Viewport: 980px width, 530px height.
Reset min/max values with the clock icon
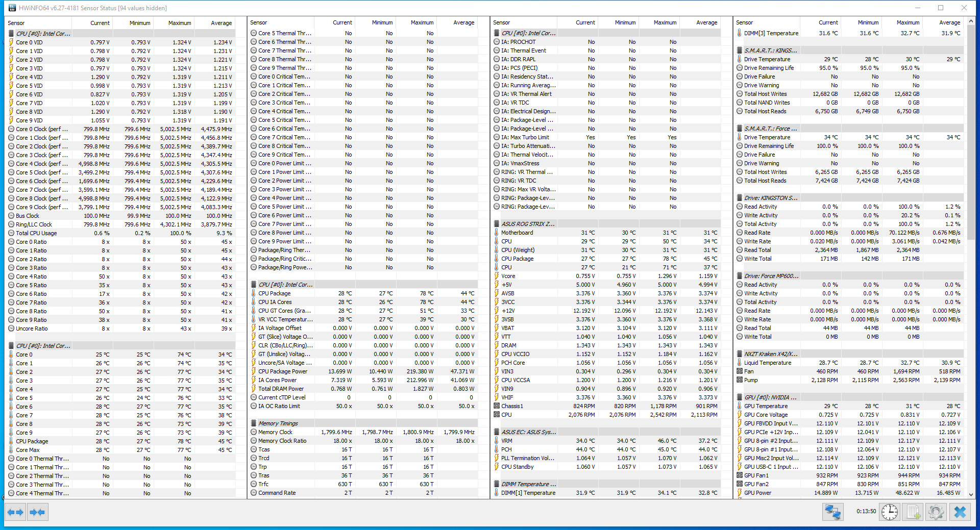click(x=890, y=512)
